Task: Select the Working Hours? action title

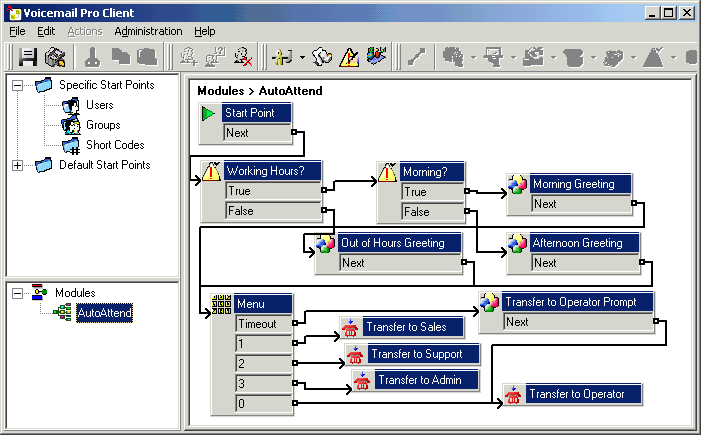Action: (272, 171)
